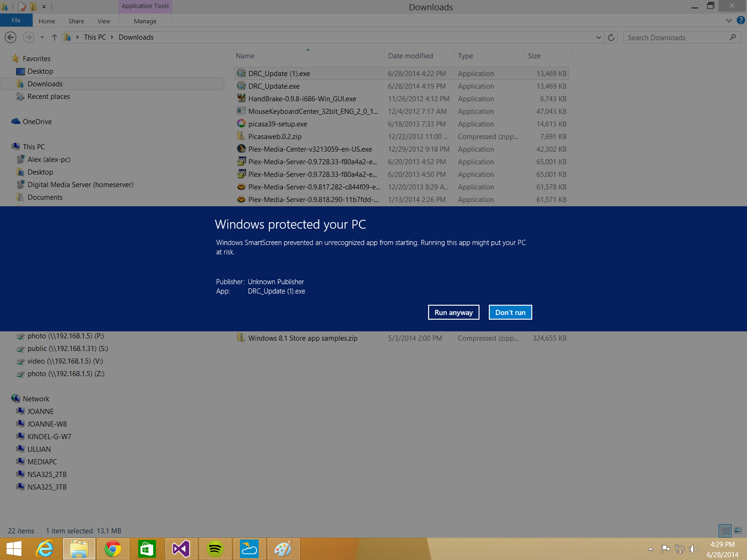Open the Explorer Help icon
This screenshot has height=560, width=747.
(741, 20)
